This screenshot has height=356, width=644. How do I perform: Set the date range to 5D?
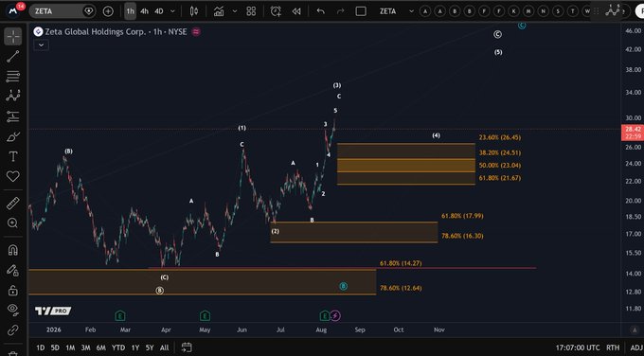click(55, 347)
